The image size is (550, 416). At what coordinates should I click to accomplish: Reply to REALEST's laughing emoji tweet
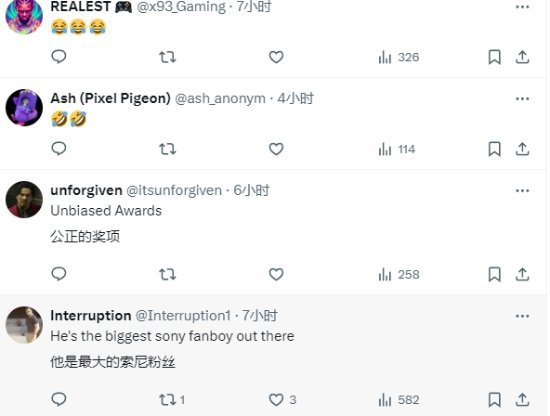pyautogui.click(x=59, y=57)
